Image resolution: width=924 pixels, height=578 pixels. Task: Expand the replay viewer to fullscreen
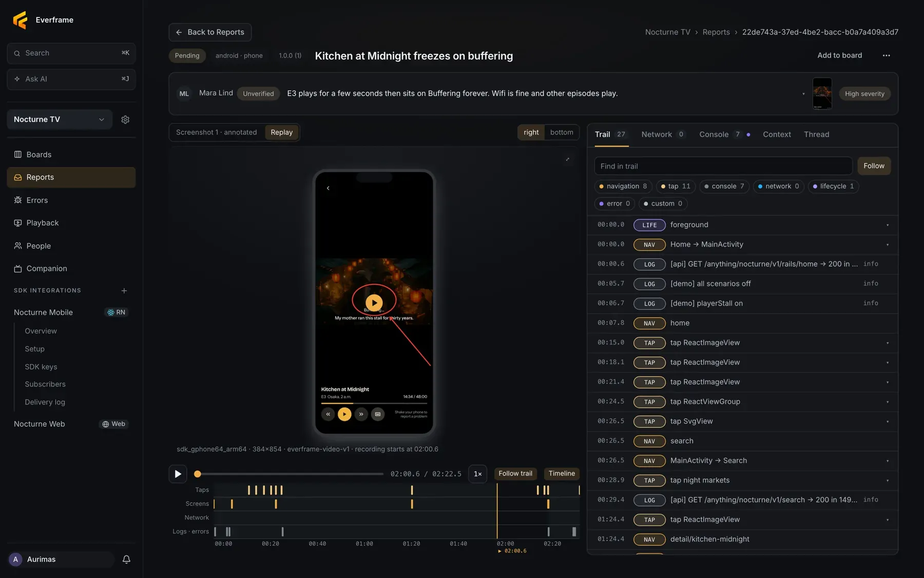[568, 159]
